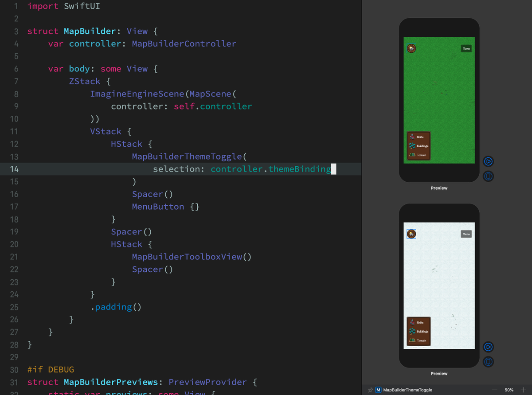
Task: Preview the snow canvas on device
Action: tap(488, 361)
